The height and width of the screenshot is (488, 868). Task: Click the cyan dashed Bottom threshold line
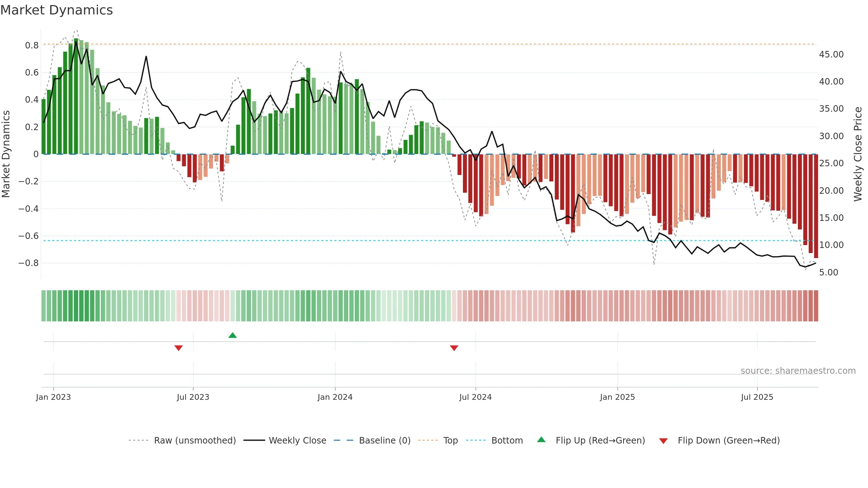coord(430,240)
